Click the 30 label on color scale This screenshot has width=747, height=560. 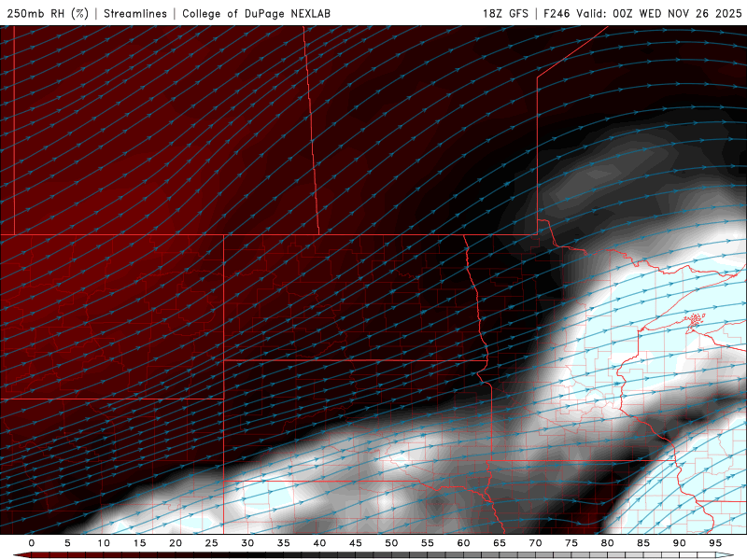click(247, 543)
